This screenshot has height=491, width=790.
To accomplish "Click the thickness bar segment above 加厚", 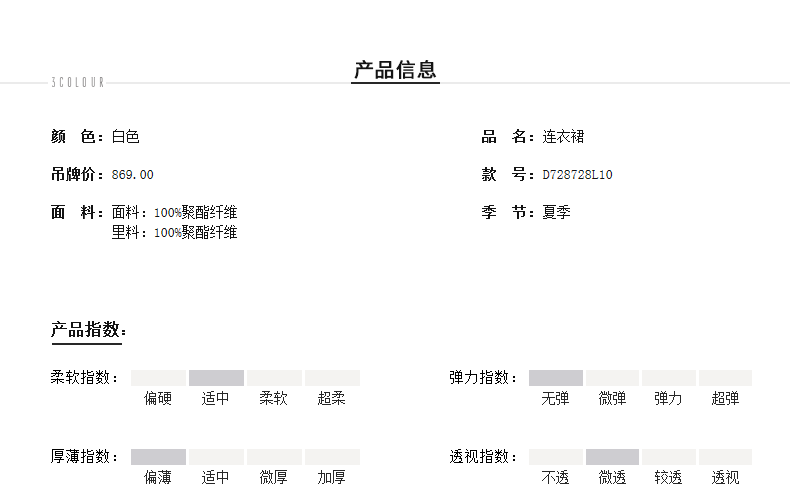I will pyautogui.click(x=333, y=457).
